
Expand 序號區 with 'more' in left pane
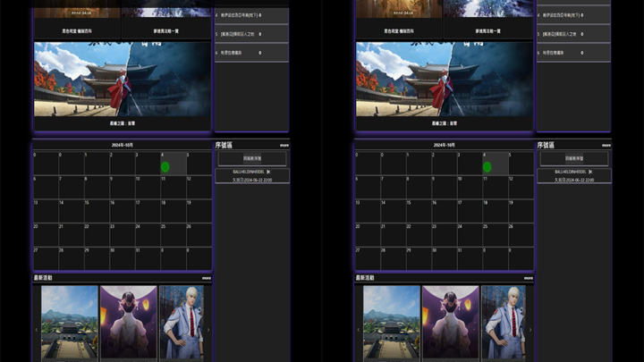[x=284, y=145]
